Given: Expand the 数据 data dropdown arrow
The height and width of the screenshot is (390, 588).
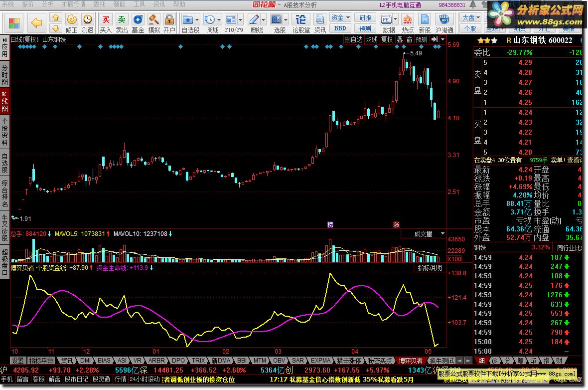Looking at the screenshot, I should tap(395, 19).
